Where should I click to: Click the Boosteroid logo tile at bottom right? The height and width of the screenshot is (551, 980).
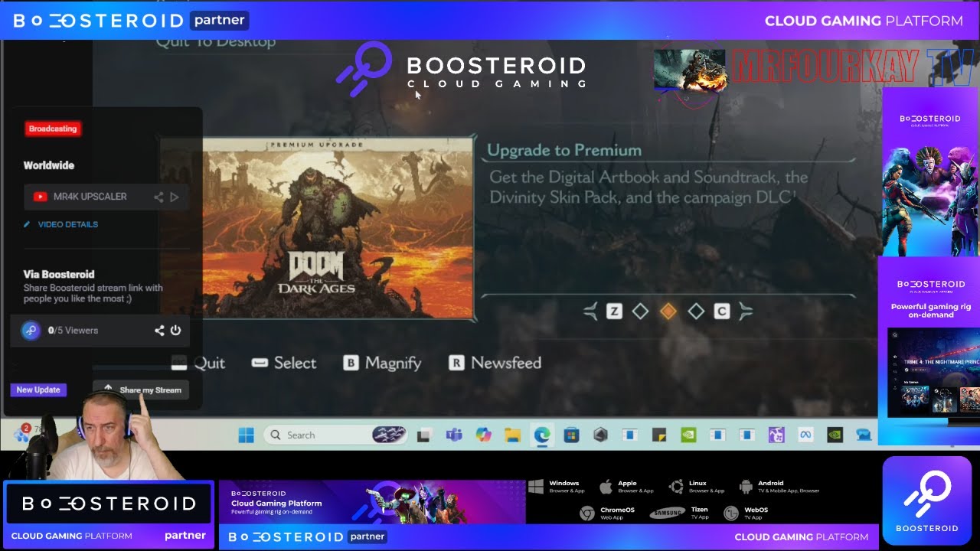tap(927, 500)
